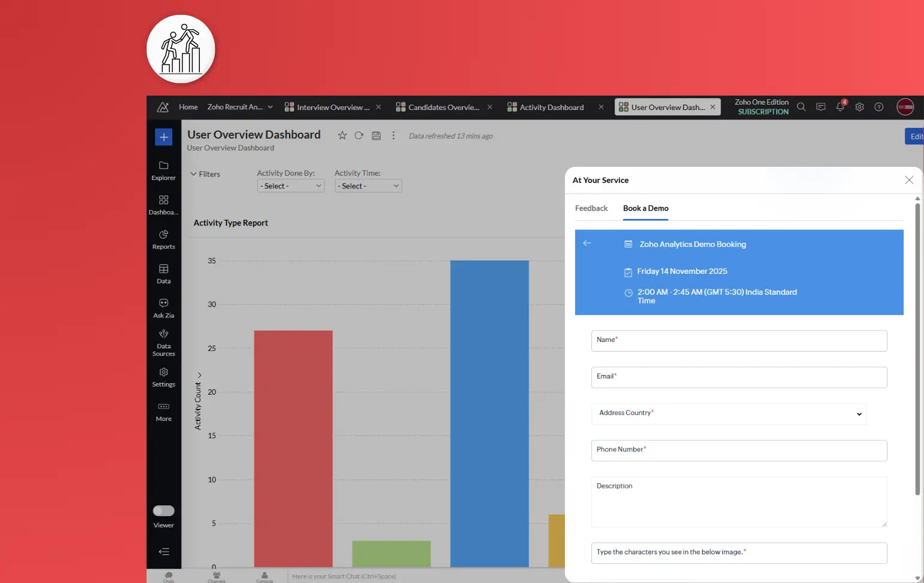Open Ask Zia in the sidebar
Viewport: 924px width, 583px height.
pos(163,307)
